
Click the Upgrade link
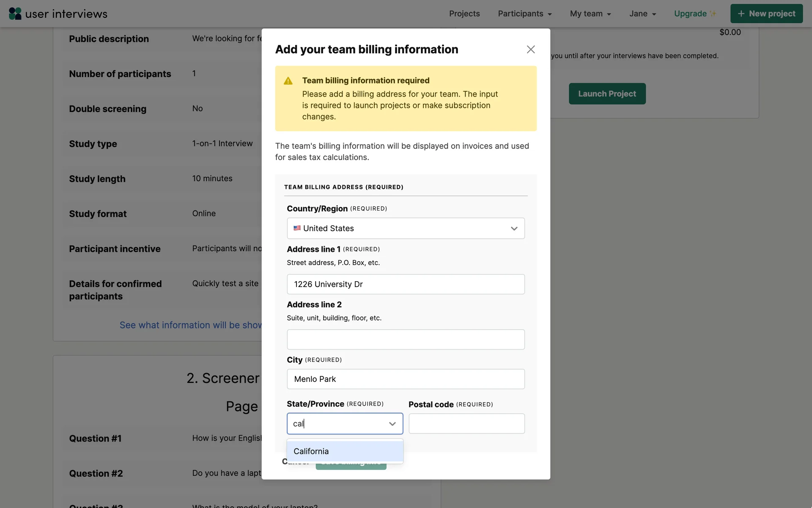690,14
